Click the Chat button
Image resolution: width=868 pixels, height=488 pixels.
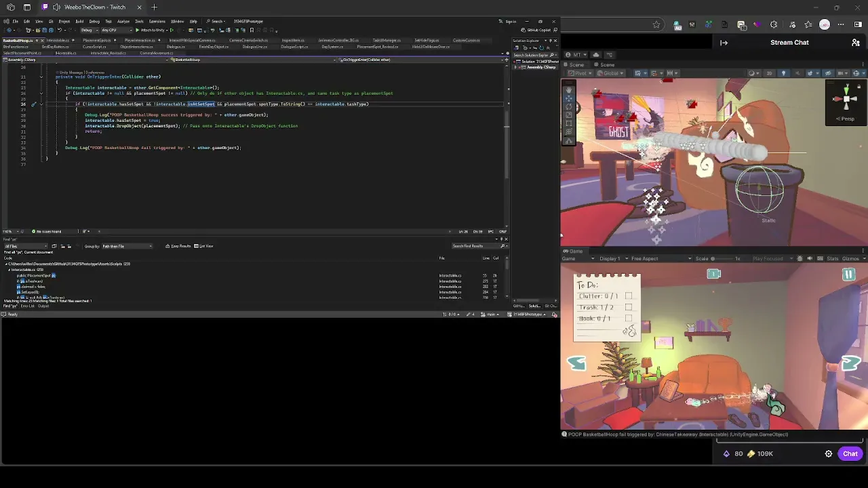pos(850,453)
